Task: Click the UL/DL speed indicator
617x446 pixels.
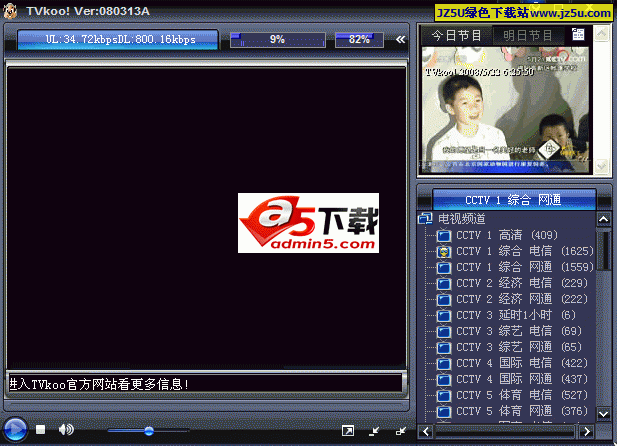Action: tap(118, 39)
